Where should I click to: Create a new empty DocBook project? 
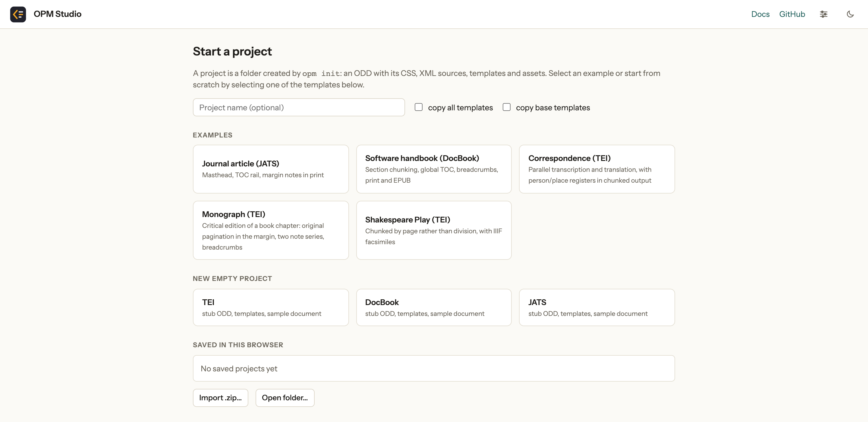(434, 307)
